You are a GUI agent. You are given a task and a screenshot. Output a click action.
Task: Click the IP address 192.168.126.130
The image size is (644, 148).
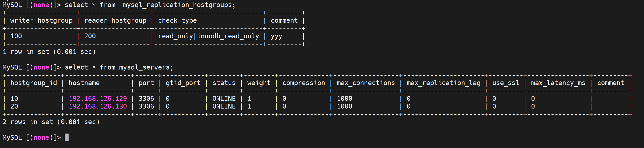coord(98,106)
